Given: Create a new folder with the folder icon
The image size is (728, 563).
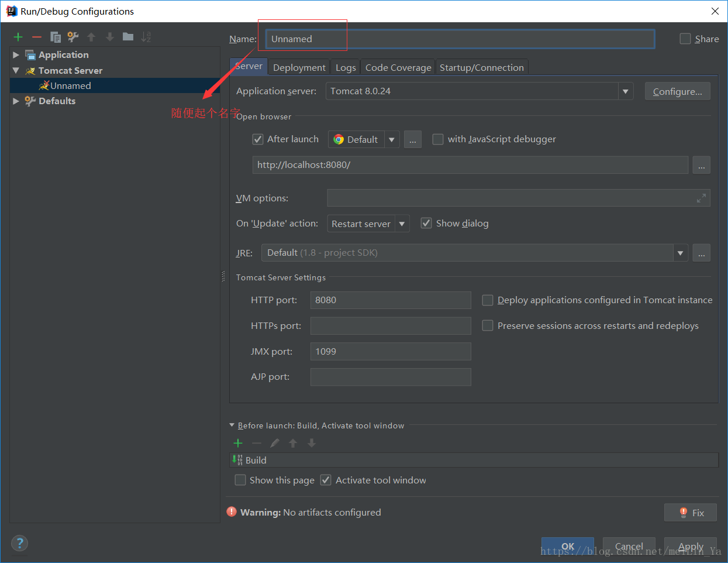Looking at the screenshot, I should click(128, 37).
